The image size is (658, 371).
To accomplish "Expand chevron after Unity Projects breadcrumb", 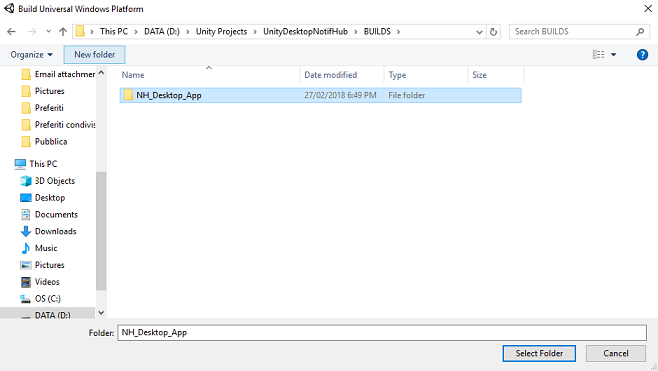I will [255, 32].
